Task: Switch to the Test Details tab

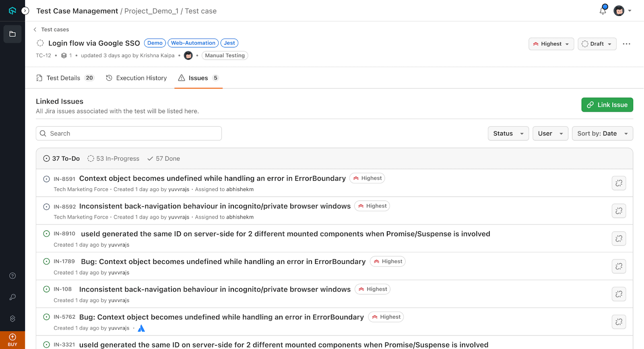Action: (65, 78)
